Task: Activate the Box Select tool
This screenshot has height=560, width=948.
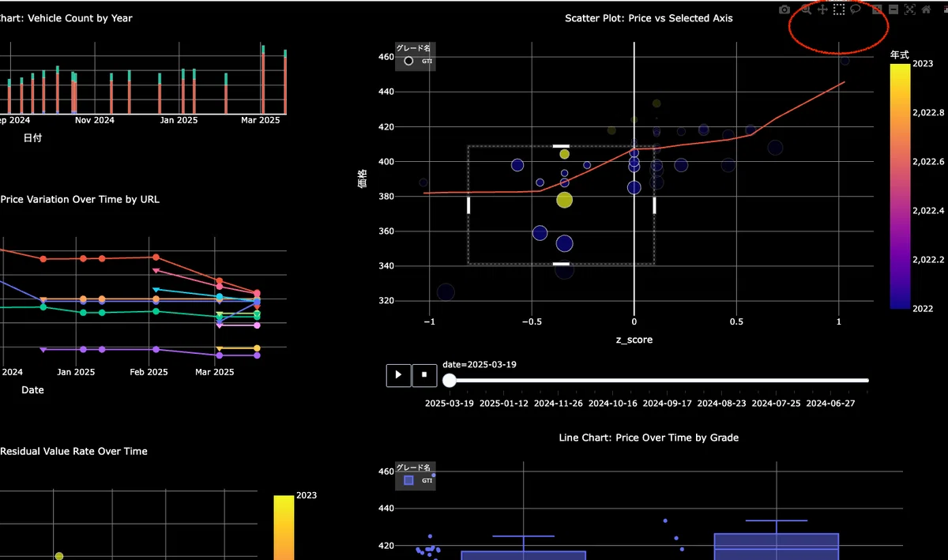Action: [x=839, y=9]
